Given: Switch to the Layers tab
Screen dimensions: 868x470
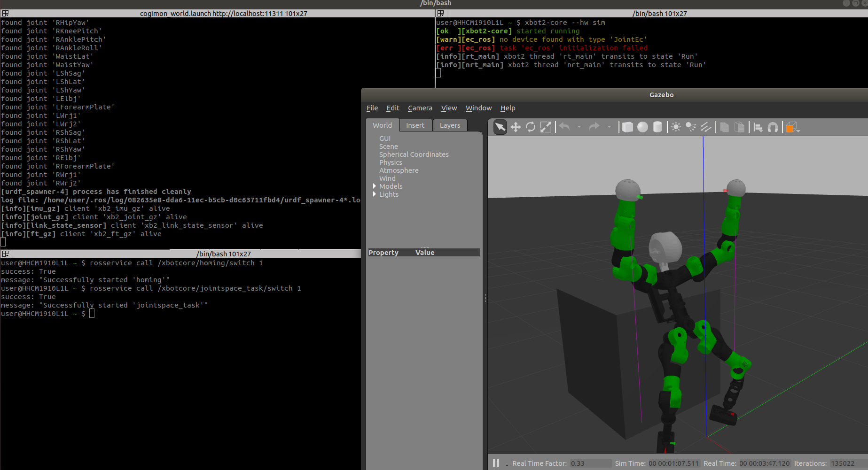Looking at the screenshot, I should [450, 125].
